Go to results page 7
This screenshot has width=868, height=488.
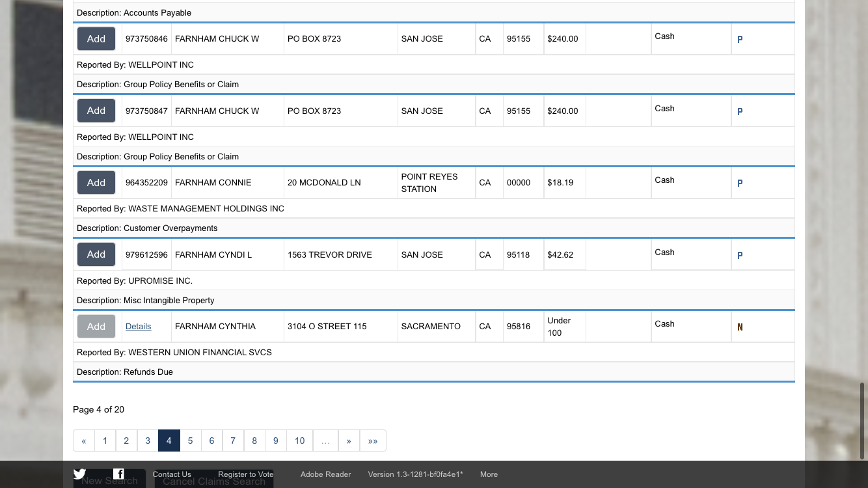point(233,441)
